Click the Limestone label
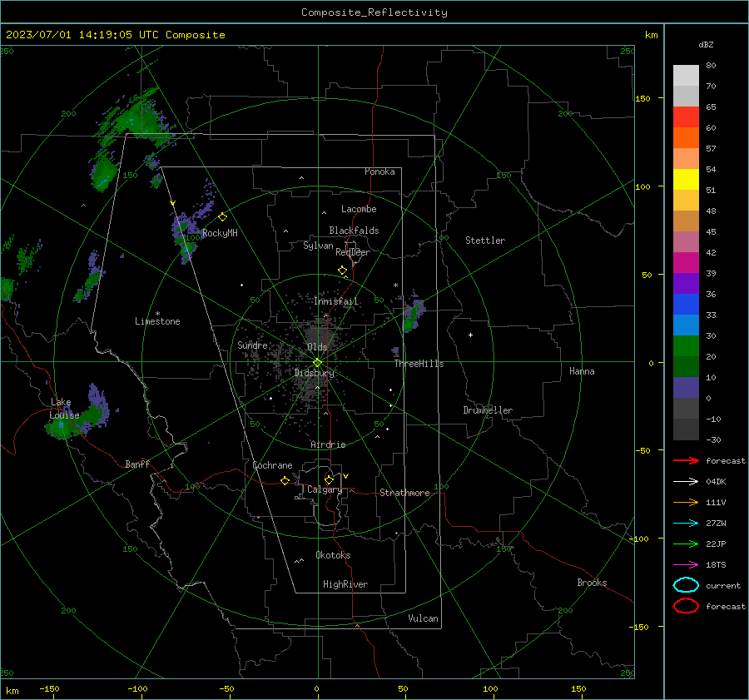 coord(157,321)
